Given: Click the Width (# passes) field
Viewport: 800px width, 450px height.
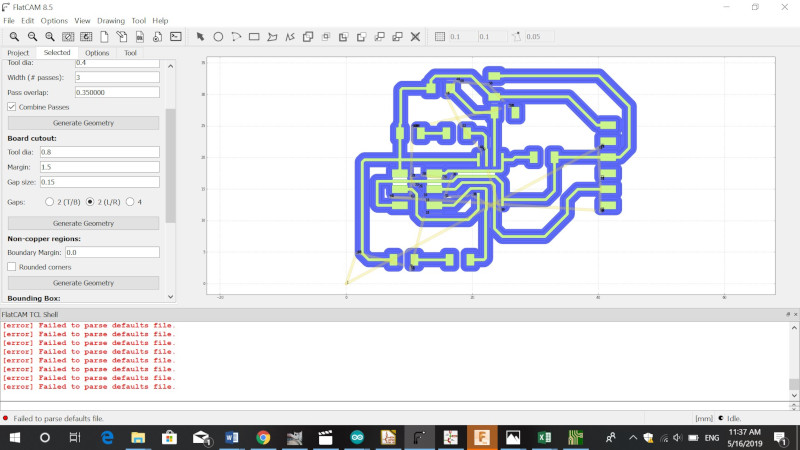Looking at the screenshot, I should [117, 78].
